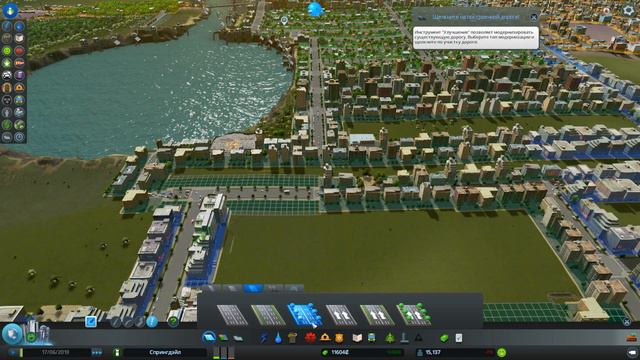This screenshot has width=640, height=360.
Task: Choose the plain one-way six-lane road
Action: (340, 315)
